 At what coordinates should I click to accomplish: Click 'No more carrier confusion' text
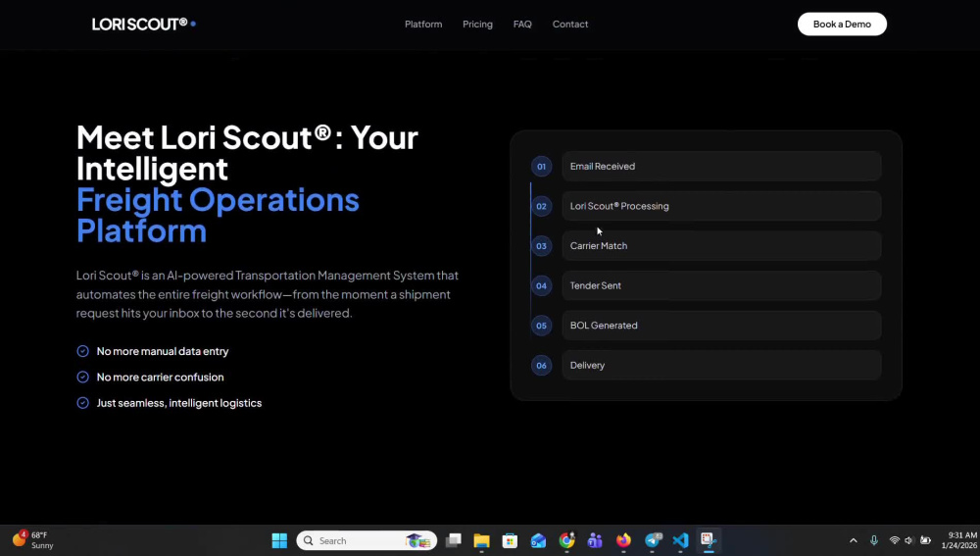pyautogui.click(x=160, y=377)
